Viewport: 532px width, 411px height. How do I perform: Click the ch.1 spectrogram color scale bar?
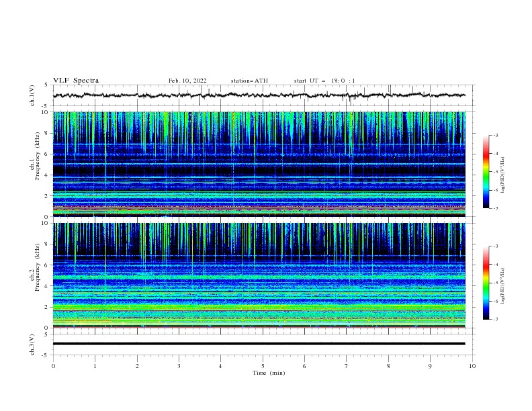486,172
